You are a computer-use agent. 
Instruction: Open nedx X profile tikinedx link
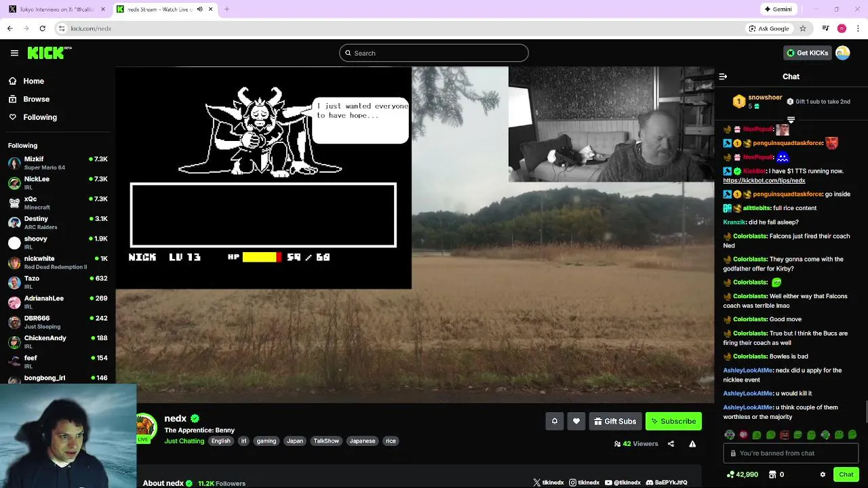(548, 483)
